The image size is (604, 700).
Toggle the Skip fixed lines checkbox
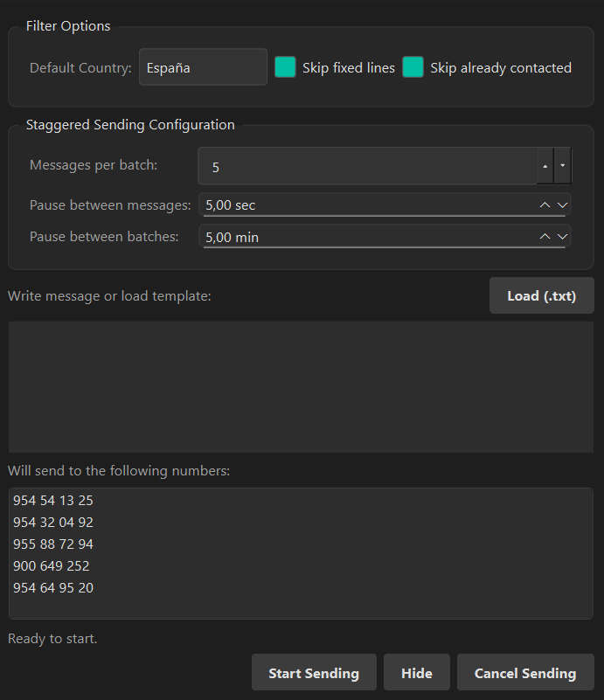pos(285,67)
